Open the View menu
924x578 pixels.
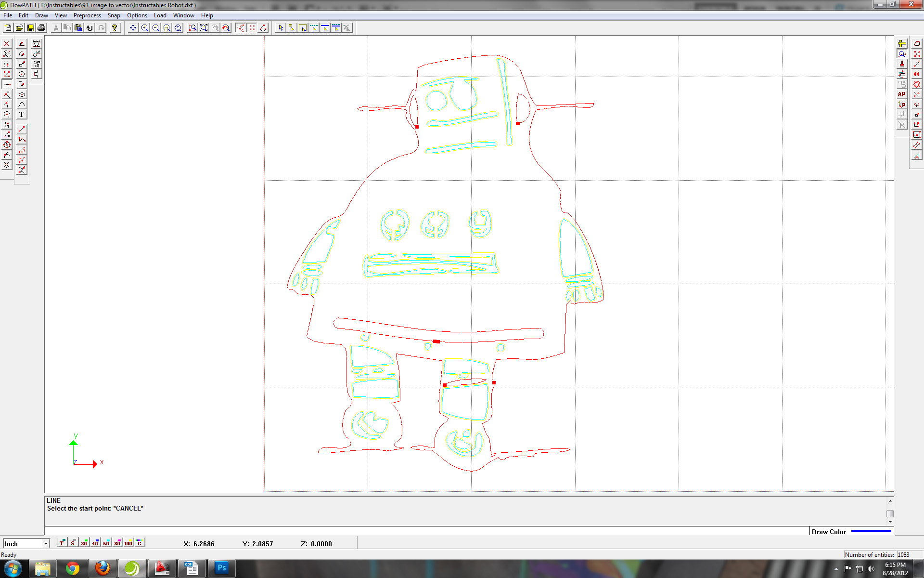(x=61, y=15)
